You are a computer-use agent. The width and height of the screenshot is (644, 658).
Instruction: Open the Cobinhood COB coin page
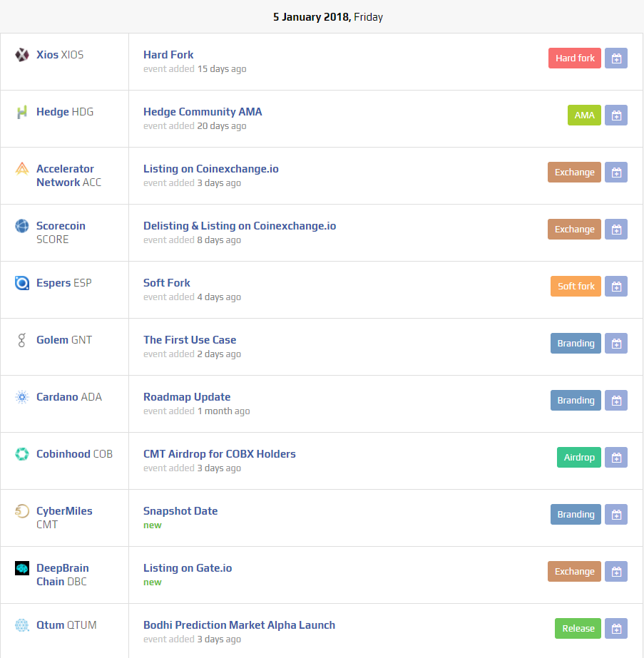click(75, 455)
